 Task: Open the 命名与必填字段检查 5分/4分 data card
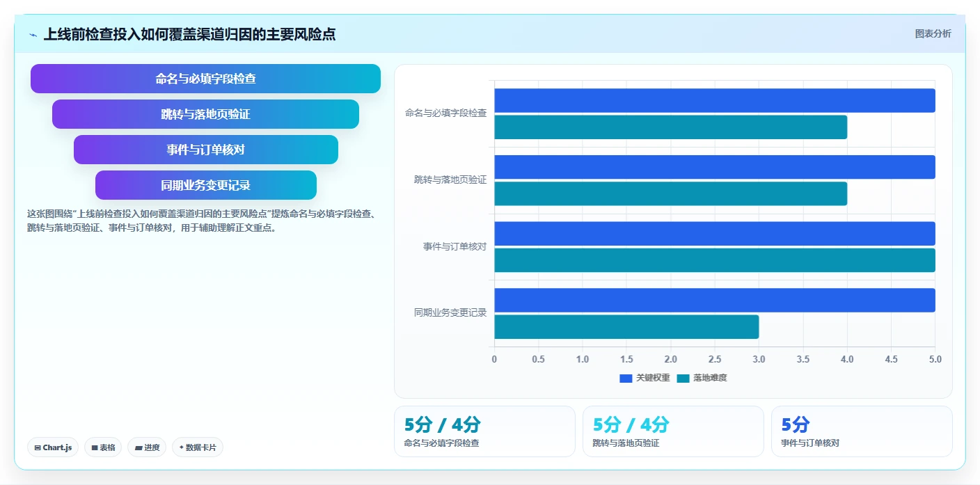click(x=484, y=431)
